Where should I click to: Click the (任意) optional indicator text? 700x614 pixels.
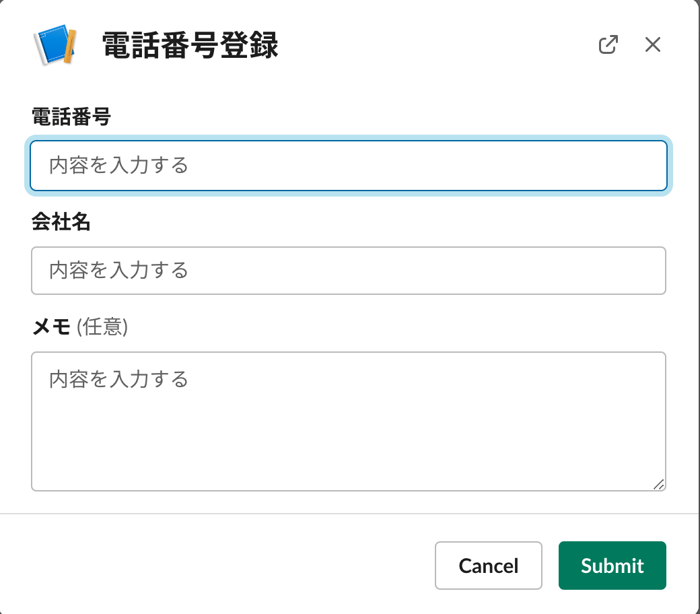click(x=102, y=327)
